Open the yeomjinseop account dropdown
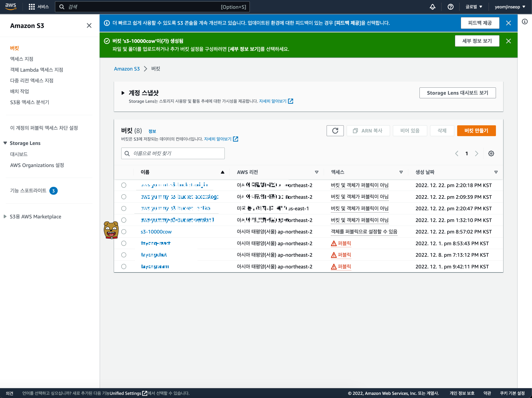Viewport: 532px width, 398px height. (x=510, y=7)
